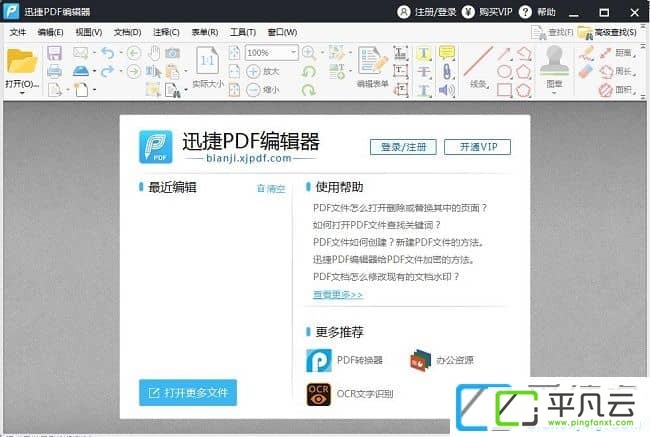
Task: Click the blue scanner icon
Action: [x=81, y=71]
